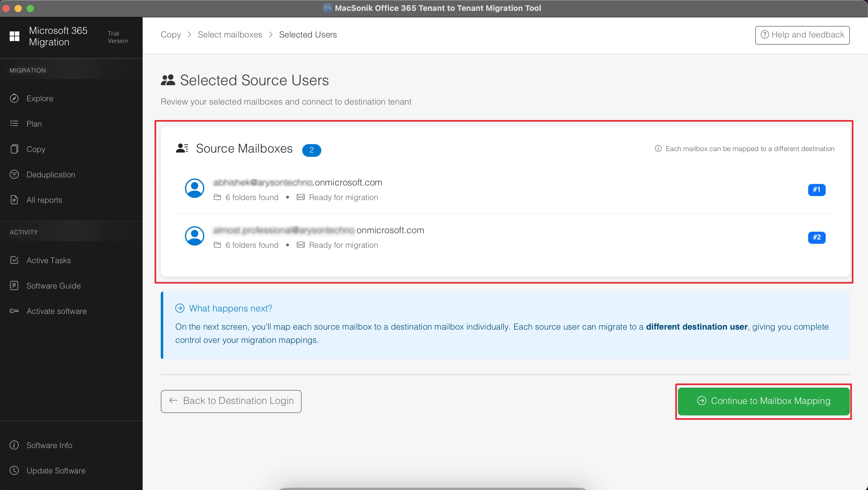This screenshot has height=490, width=868.
Task: Click the avatar of mailbox #1
Action: (194, 188)
